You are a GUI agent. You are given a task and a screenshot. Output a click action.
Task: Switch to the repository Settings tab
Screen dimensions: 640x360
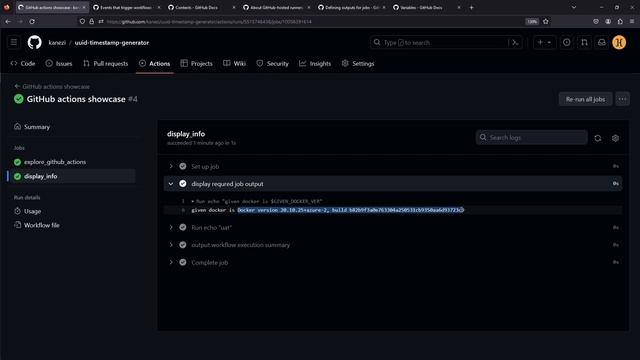pyautogui.click(x=358, y=64)
